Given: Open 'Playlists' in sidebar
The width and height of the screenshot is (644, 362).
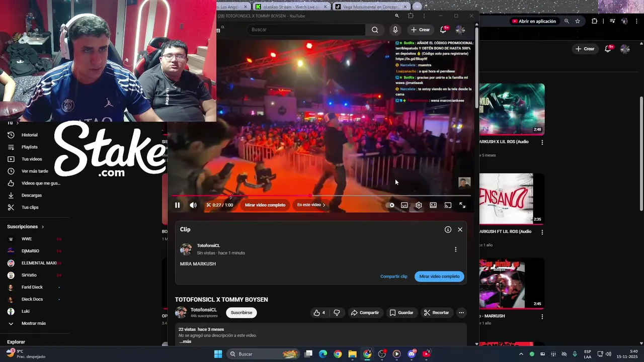Looking at the screenshot, I should 29,147.
